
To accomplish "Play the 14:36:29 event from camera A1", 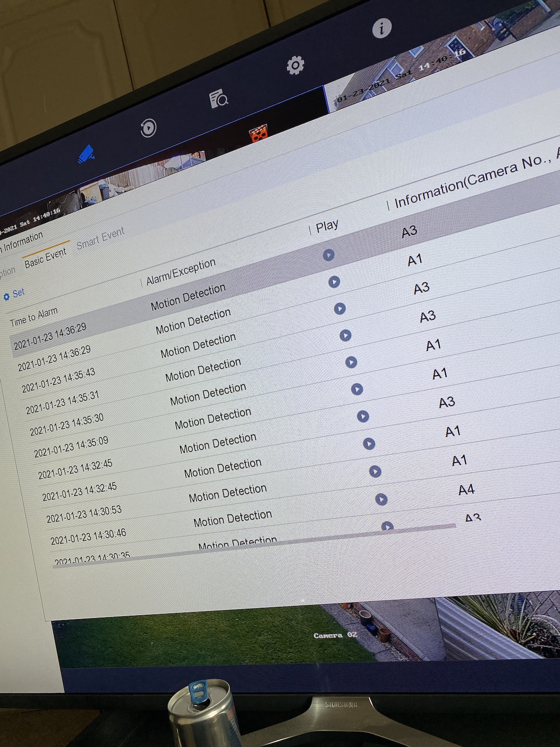I will [x=334, y=282].
